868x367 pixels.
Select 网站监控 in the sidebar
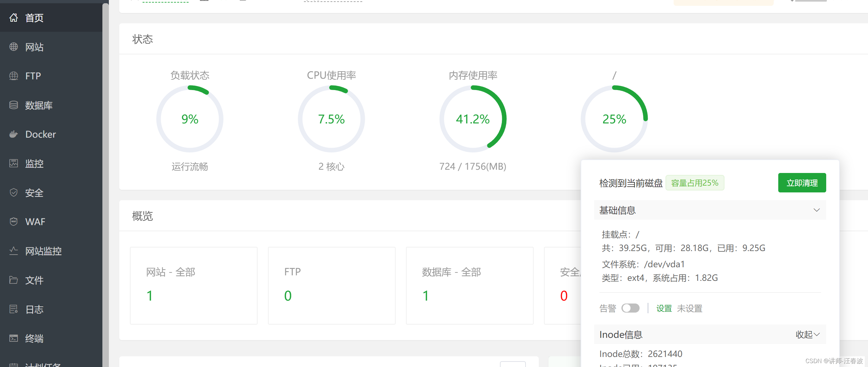pos(51,251)
